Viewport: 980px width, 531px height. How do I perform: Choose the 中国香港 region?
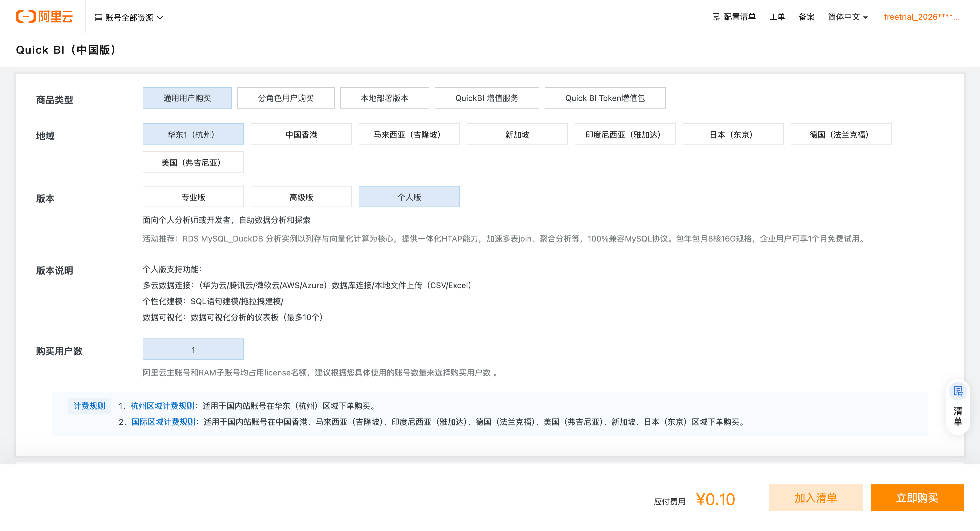pyautogui.click(x=301, y=134)
